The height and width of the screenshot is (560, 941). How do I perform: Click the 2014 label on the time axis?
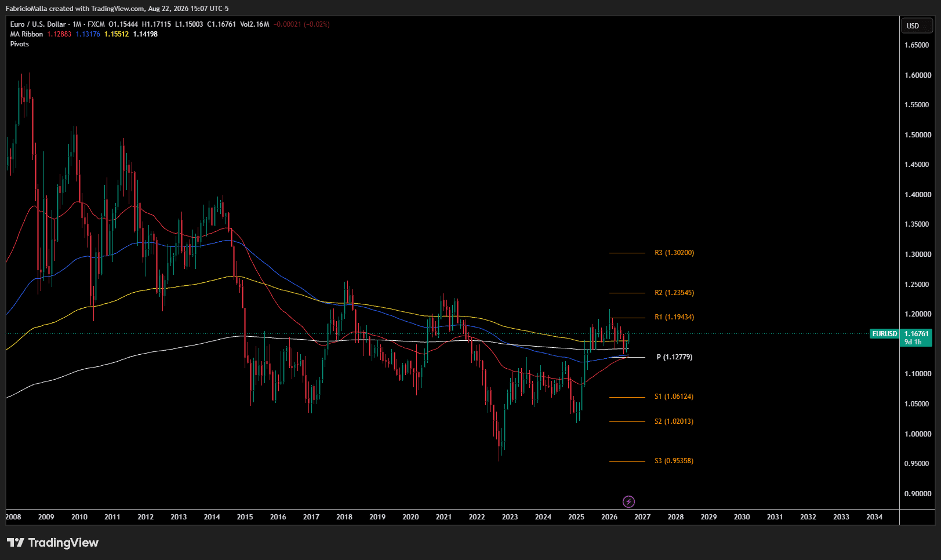[x=212, y=517]
